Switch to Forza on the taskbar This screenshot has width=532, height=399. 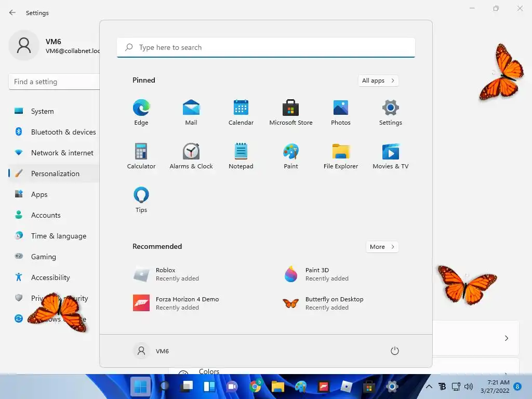[323, 387]
